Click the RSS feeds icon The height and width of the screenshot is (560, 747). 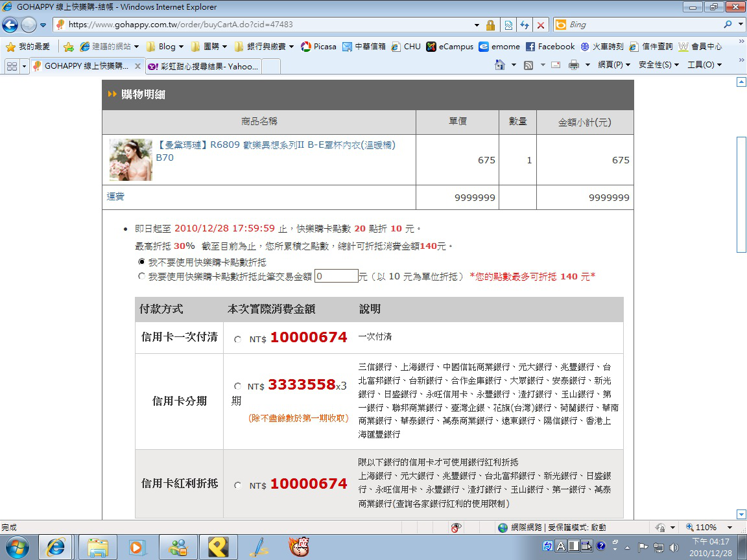click(x=528, y=65)
